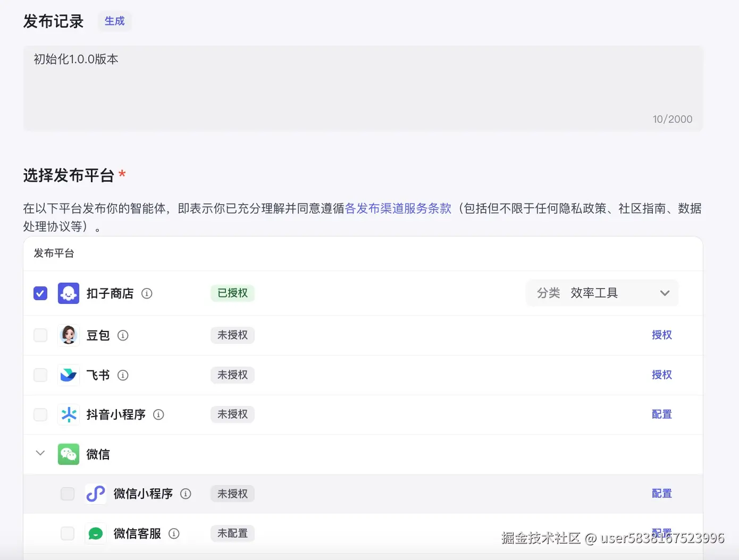Viewport: 739px width, 560px height.
Task: Open the info tooltip icon beside 微信小程序
Action: point(186,494)
